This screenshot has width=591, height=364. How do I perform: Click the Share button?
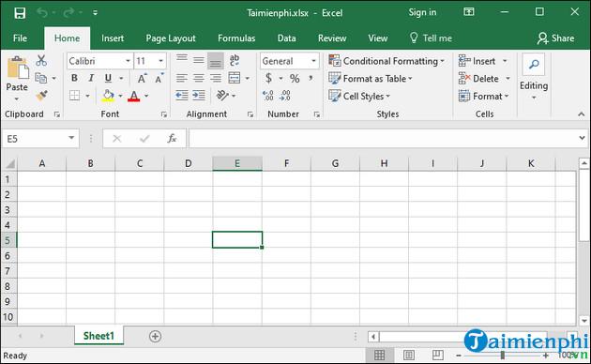click(556, 38)
